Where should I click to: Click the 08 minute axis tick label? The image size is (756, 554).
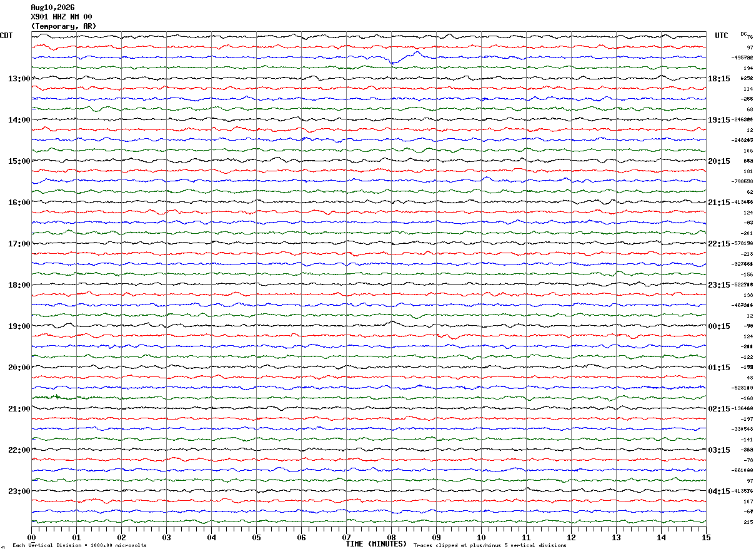pos(392,538)
